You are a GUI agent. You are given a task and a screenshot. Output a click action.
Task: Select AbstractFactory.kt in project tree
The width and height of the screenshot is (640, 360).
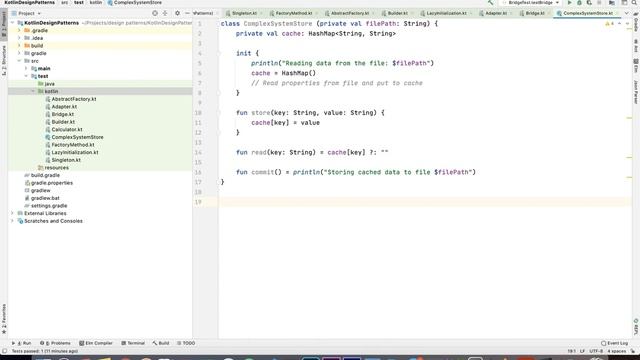pos(73,99)
